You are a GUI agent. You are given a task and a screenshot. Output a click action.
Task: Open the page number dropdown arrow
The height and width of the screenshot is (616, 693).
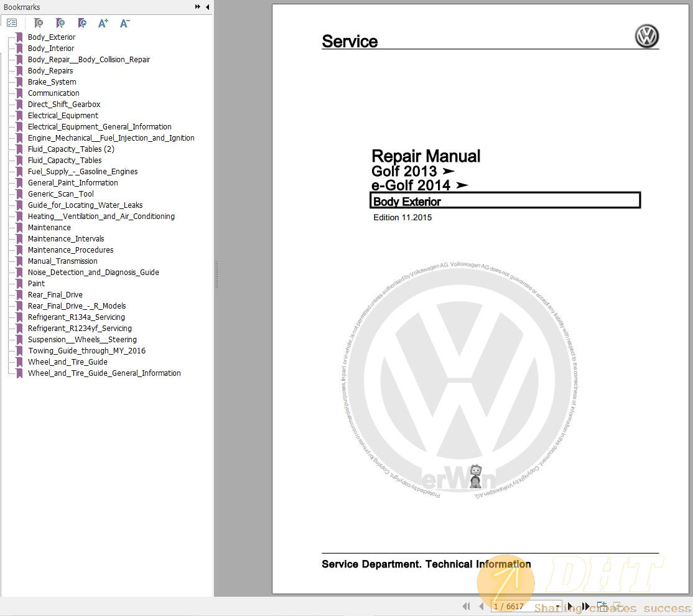[x=558, y=606]
